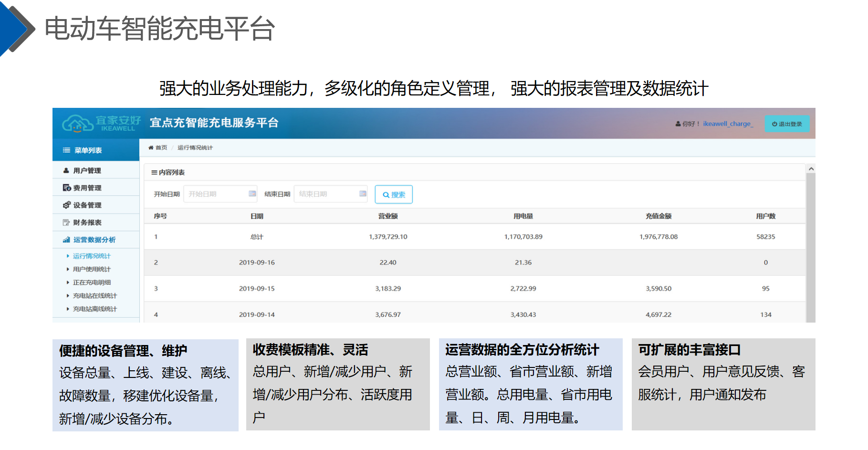Open 设备管理 menu
868x450 pixels.
pyautogui.click(x=96, y=205)
